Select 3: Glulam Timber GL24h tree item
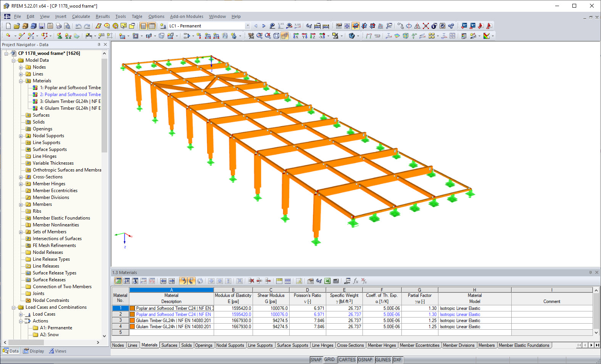Screen dimensions: 601x364 point(70,101)
